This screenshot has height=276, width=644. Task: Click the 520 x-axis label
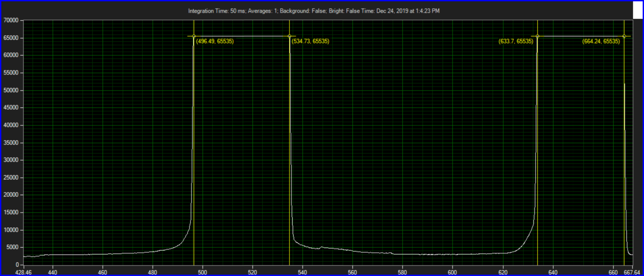tap(253, 272)
